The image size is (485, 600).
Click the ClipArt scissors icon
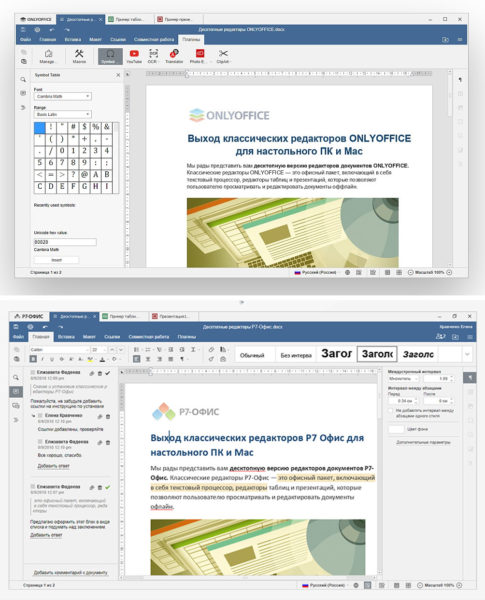coord(223,56)
